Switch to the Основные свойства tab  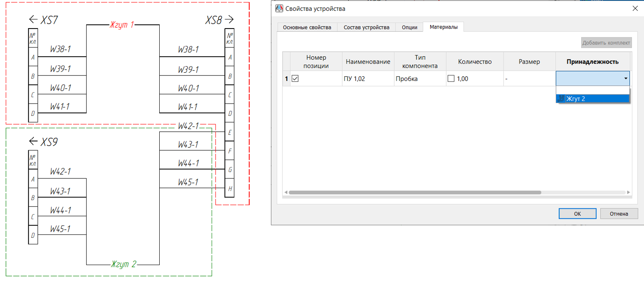pos(307,27)
